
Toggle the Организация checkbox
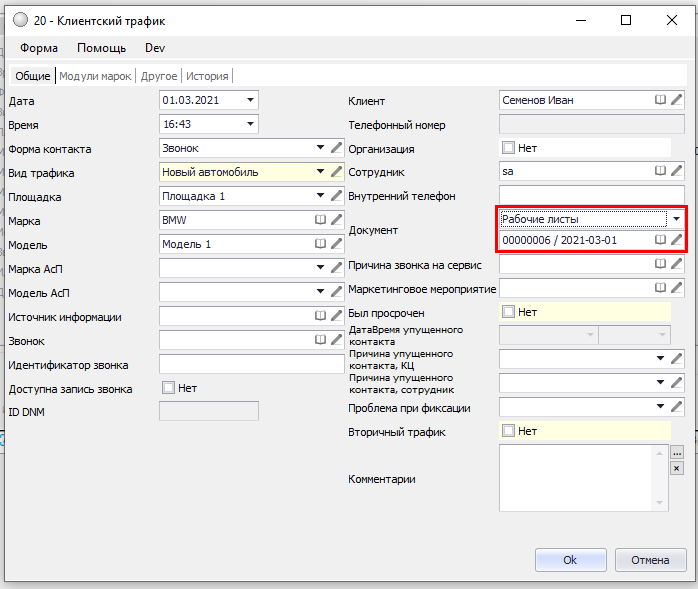(508, 148)
